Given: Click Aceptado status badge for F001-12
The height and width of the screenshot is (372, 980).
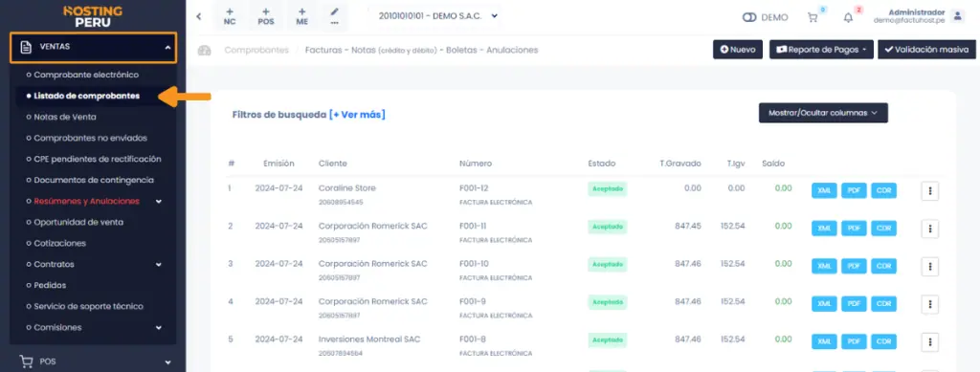Looking at the screenshot, I should point(607,189).
